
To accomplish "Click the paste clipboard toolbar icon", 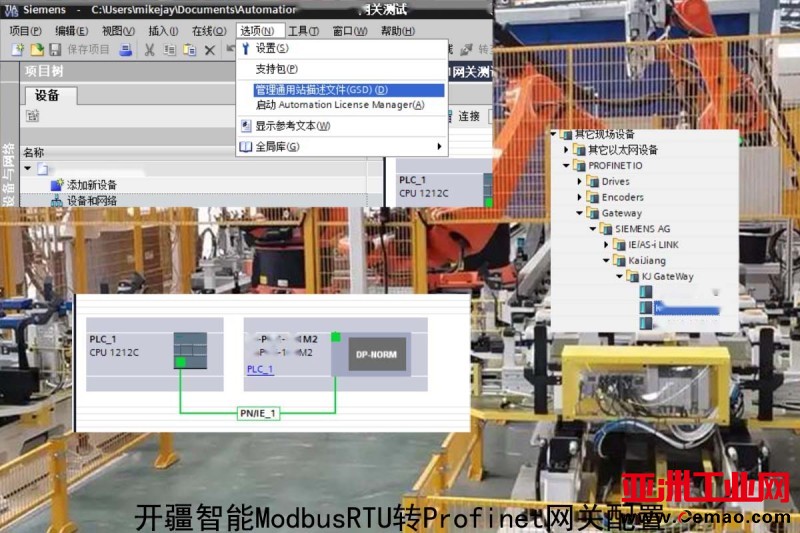I will pyautogui.click(x=190, y=50).
